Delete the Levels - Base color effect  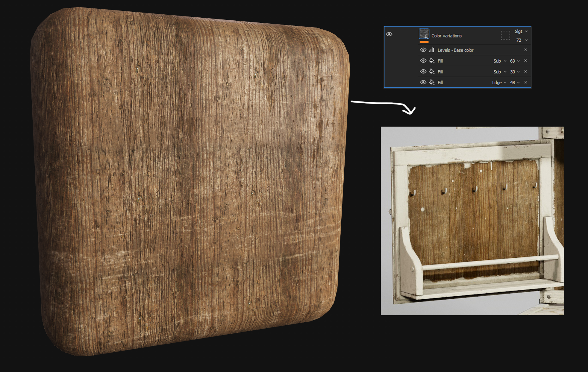(525, 50)
